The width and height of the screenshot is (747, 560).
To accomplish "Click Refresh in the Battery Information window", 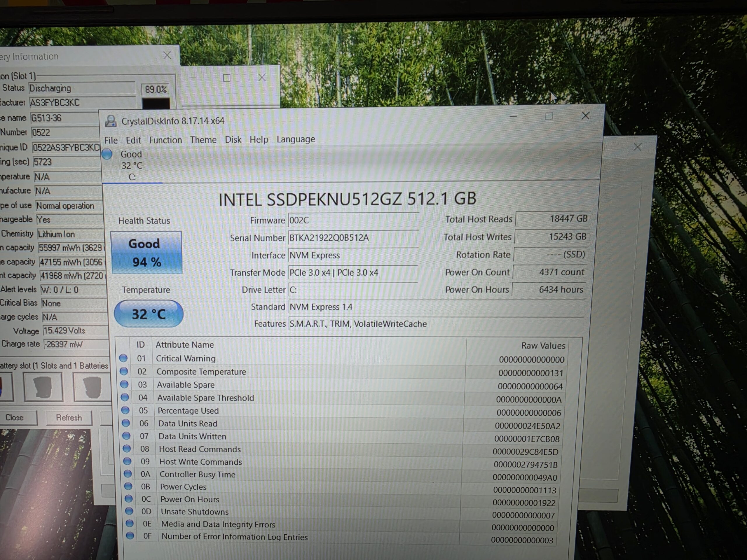I will 69,418.
